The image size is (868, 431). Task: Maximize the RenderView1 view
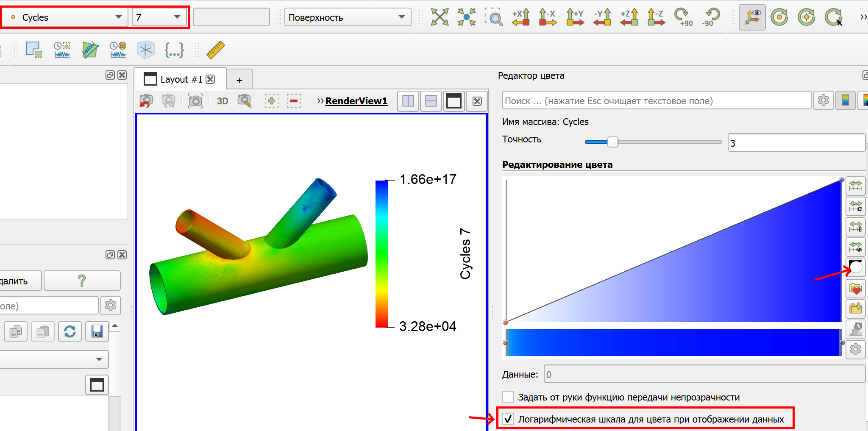(x=454, y=101)
